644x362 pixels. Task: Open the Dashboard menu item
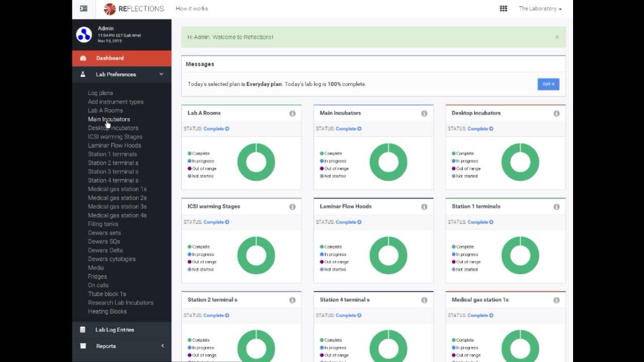(122, 58)
